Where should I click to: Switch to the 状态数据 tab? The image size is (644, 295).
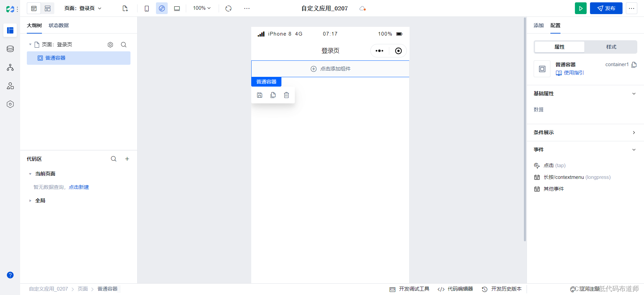pyautogui.click(x=59, y=26)
